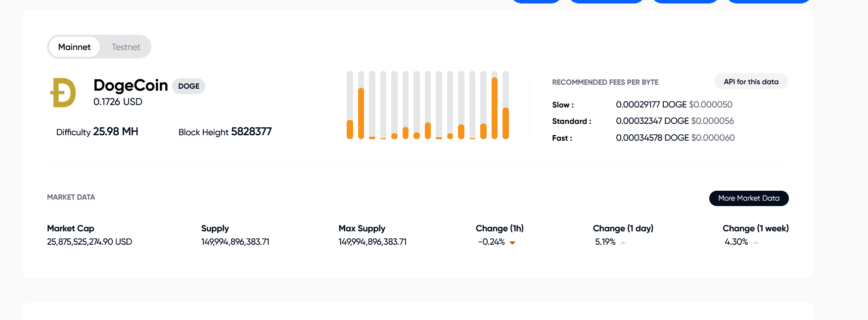The height and width of the screenshot is (320, 868).
Task: Switch to the Testnet network
Action: 126,47
